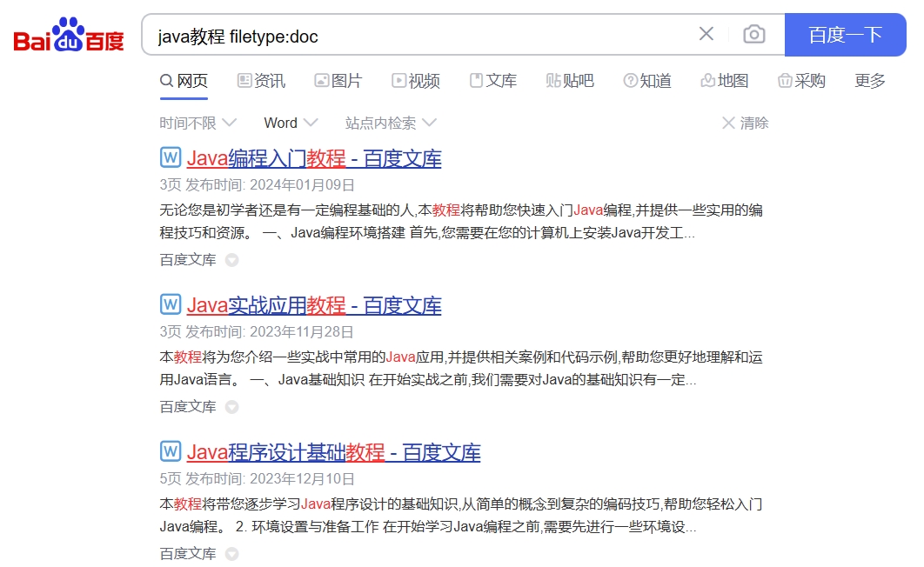Open the Java编程入门教程 result link

(x=314, y=158)
